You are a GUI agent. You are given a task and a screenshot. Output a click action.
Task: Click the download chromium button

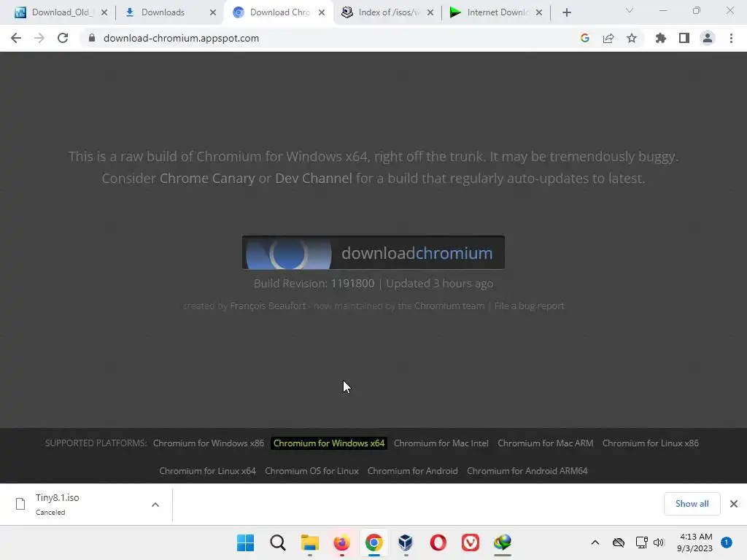tap(373, 252)
